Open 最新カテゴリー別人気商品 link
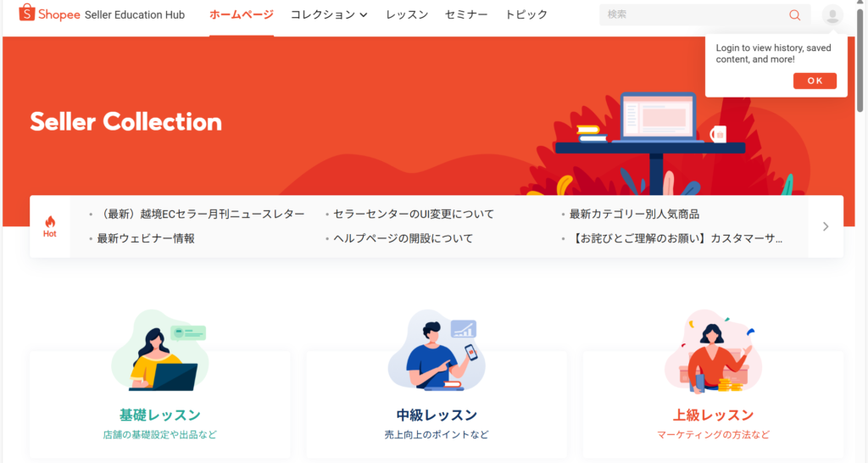Screen dimensions: 868x463 click(x=634, y=215)
